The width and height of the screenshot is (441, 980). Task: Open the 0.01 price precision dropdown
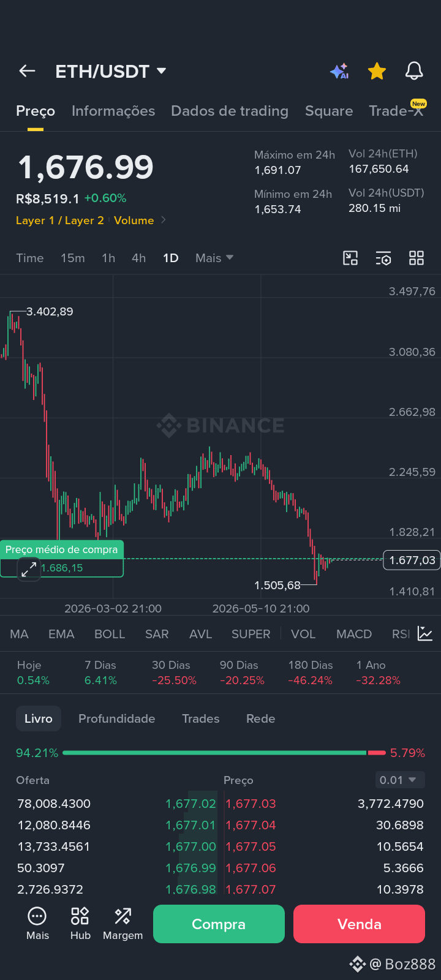pos(400,780)
